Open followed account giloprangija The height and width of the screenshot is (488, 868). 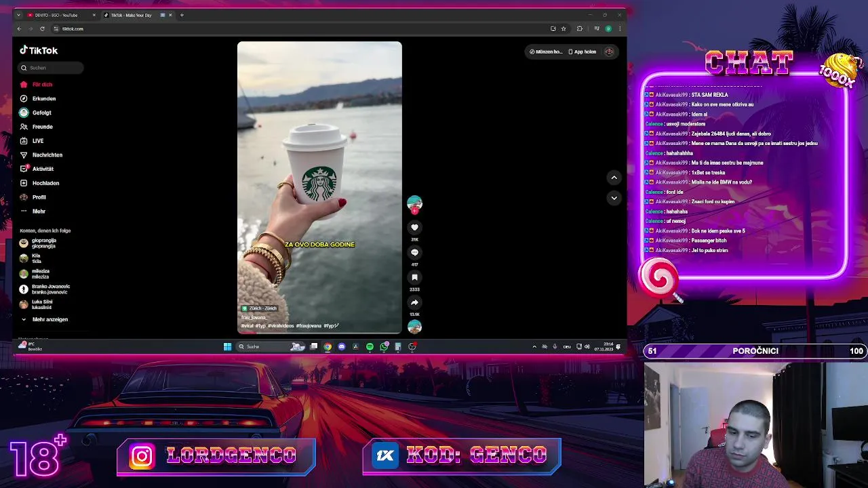click(38, 243)
